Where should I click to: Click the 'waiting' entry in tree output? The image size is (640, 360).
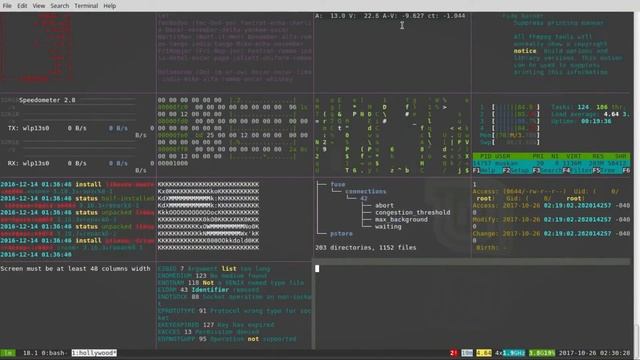[388, 227]
